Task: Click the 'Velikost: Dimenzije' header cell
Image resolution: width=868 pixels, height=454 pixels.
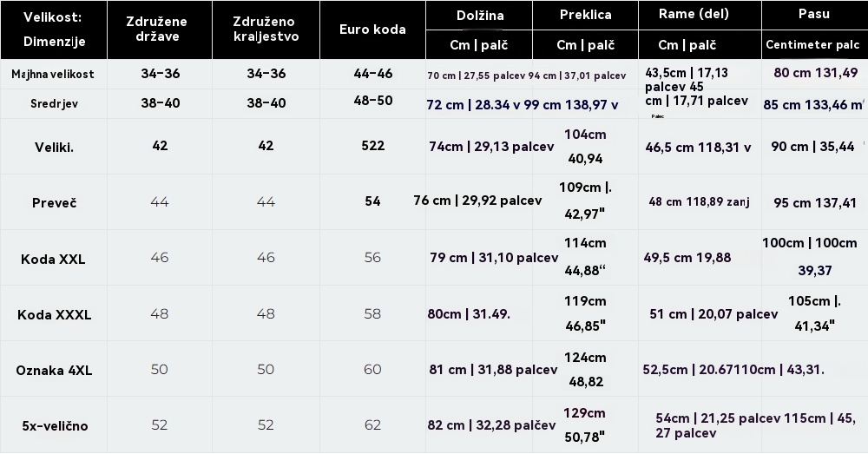Action: (x=53, y=30)
